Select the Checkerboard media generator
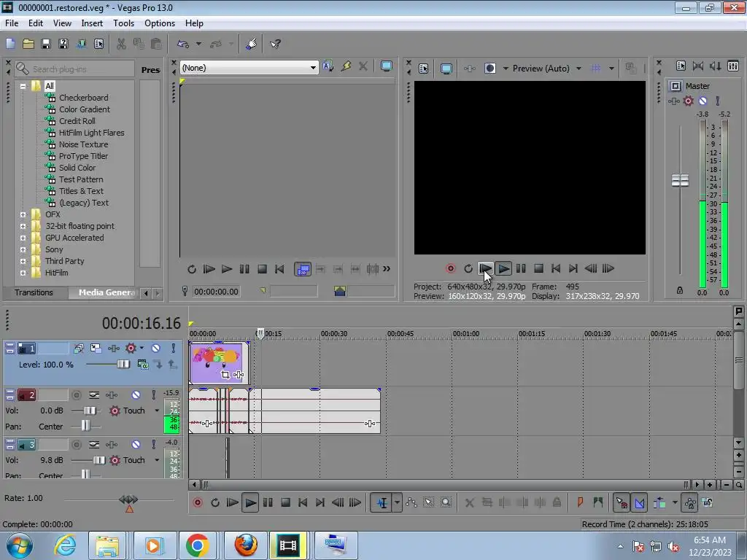747x560 pixels. [83, 98]
